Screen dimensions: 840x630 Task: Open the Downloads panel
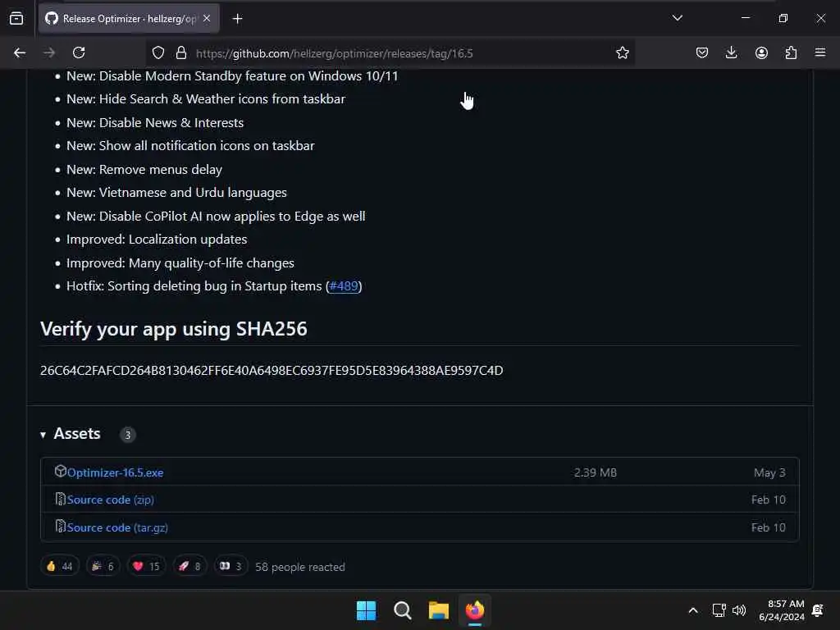point(731,52)
